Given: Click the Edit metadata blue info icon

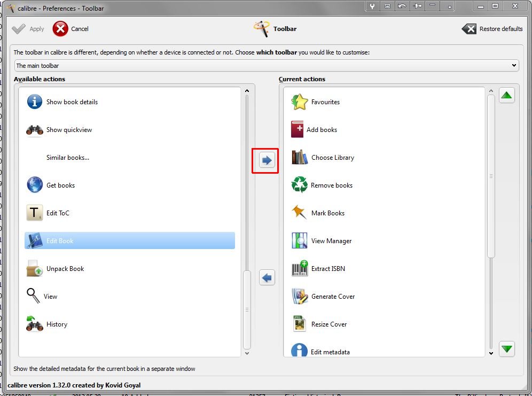Looking at the screenshot, I should coord(299,351).
